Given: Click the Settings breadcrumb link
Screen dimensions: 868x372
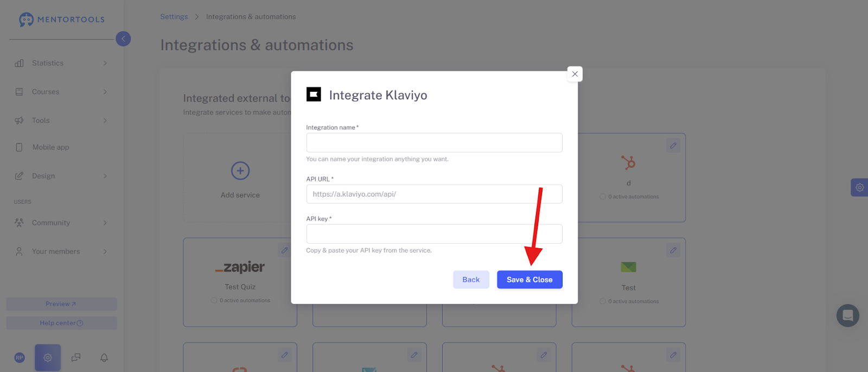Looking at the screenshot, I should click(x=174, y=17).
